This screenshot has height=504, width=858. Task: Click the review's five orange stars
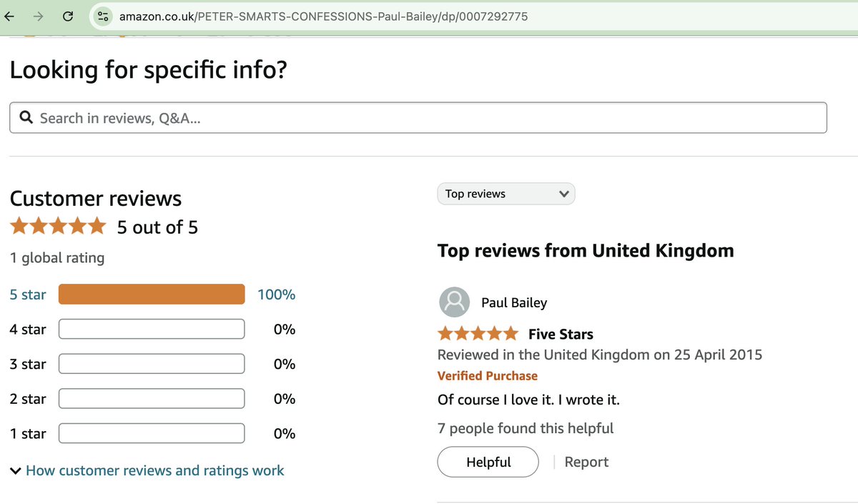pos(478,333)
